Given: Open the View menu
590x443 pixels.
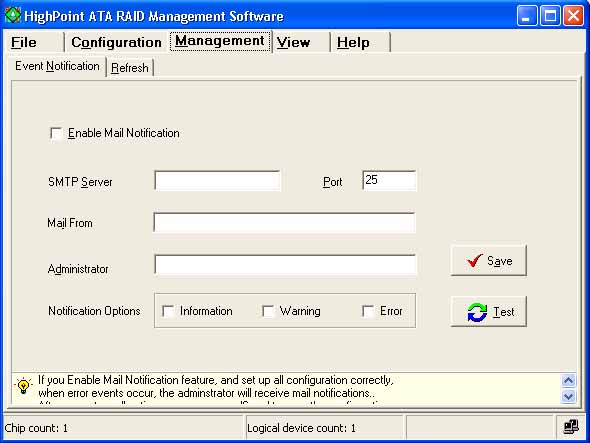Looking at the screenshot, I should [293, 42].
